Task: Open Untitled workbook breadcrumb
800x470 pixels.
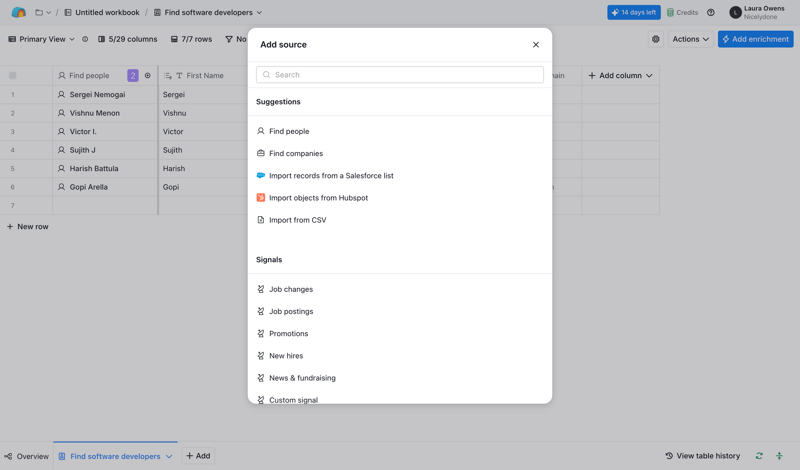Action: pos(102,12)
